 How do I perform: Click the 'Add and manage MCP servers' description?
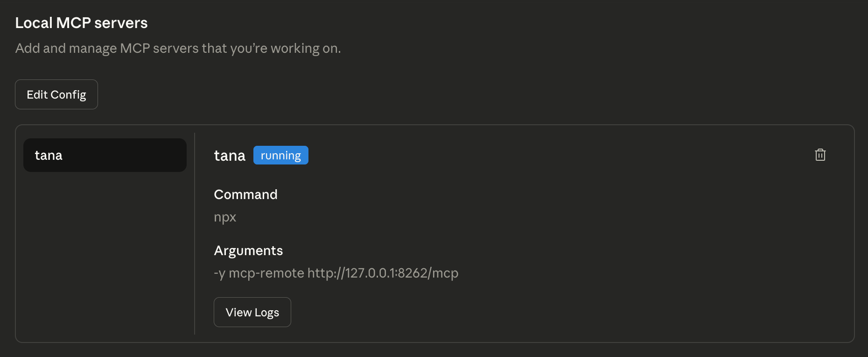click(178, 48)
